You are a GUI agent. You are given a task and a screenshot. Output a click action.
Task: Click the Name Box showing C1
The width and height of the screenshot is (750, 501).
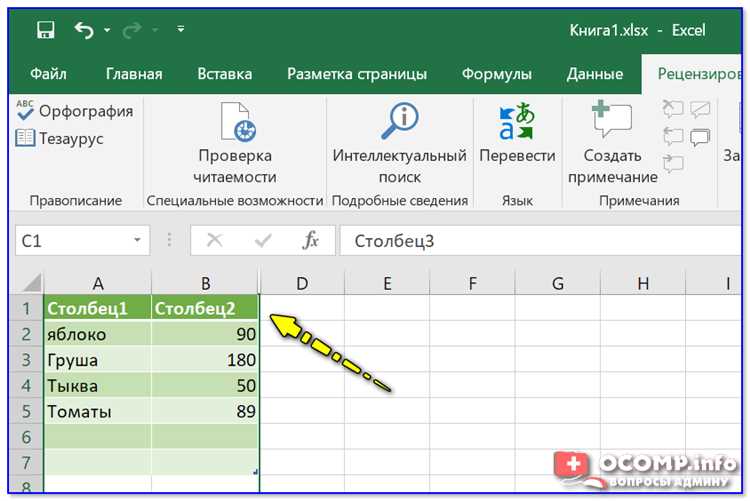(72, 240)
